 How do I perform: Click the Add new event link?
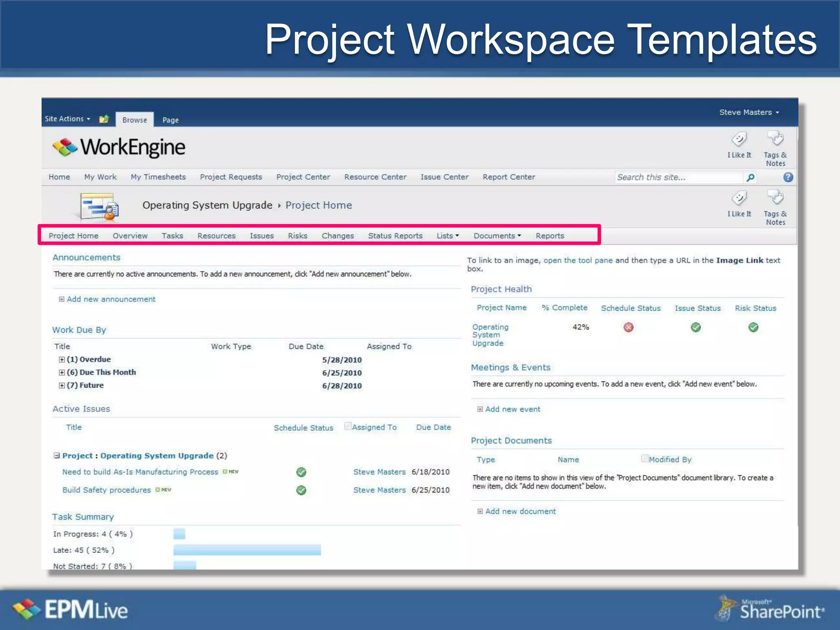click(x=513, y=409)
